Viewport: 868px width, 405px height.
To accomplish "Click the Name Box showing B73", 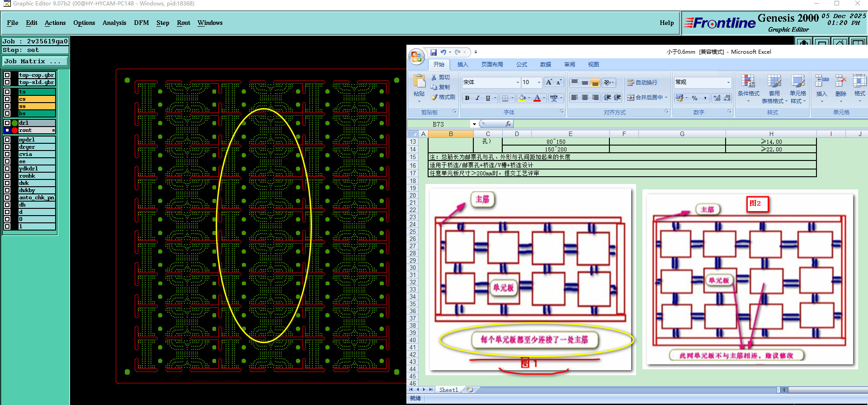I will pos(439,124).
